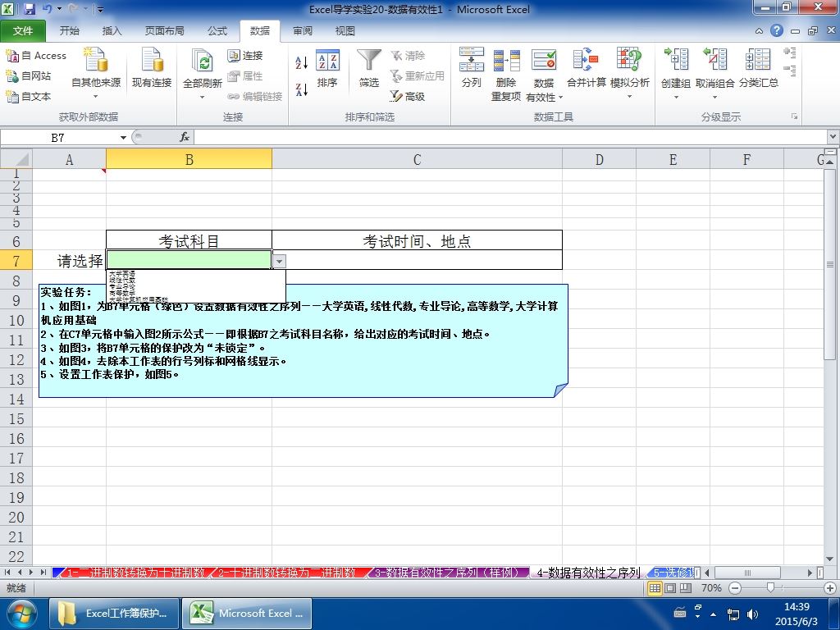Click into the formula bar input
Screen dimensions: 840x630
pyautogui.click(x=510, y=138)
